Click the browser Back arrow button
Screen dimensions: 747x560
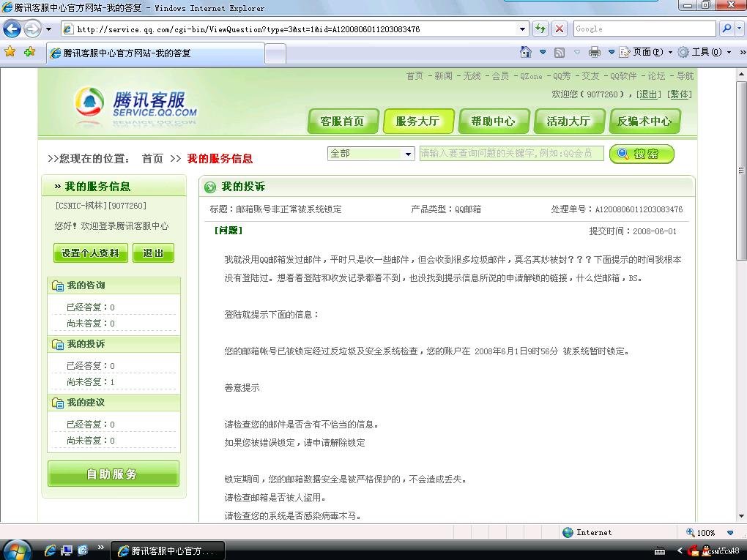tap(12, 29)
